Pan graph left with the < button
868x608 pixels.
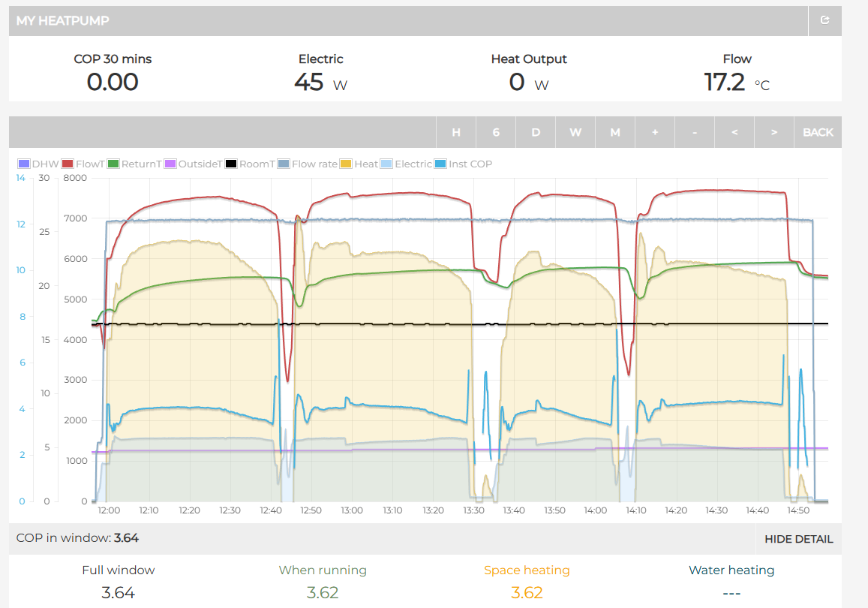point(734,132)
